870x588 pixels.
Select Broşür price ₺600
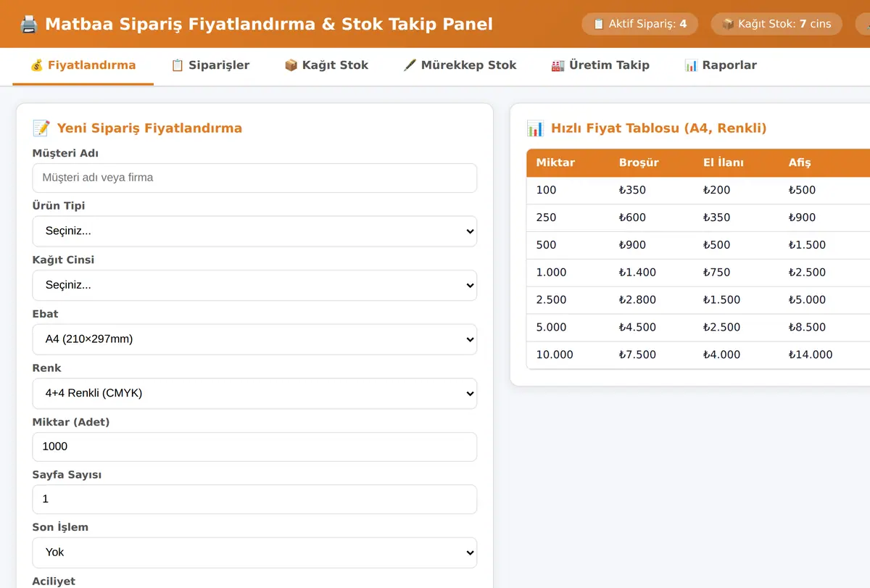[x=632, y=218]
